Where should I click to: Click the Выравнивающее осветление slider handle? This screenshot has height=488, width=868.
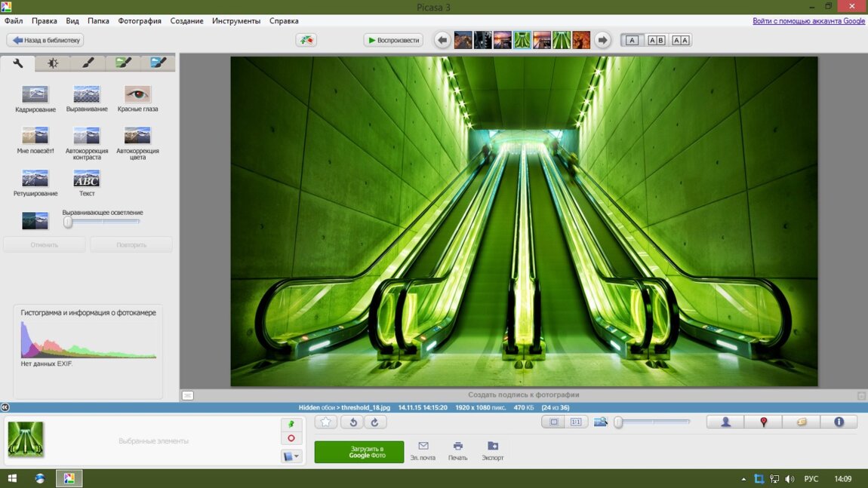[68, 223]
